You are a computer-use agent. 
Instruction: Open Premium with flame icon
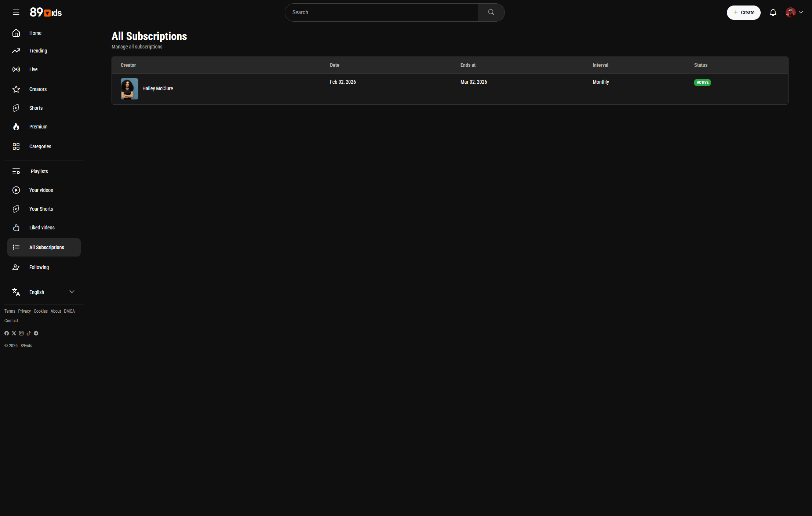click(38, 127)
